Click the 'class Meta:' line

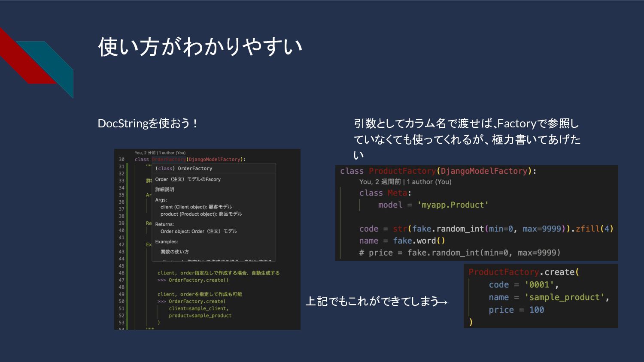385,193
